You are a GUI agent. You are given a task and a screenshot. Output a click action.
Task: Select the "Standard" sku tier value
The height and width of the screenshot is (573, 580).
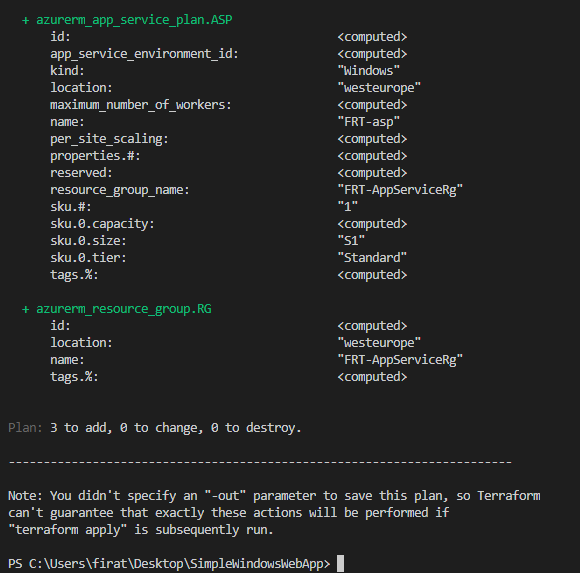click(x=372, y=258)
